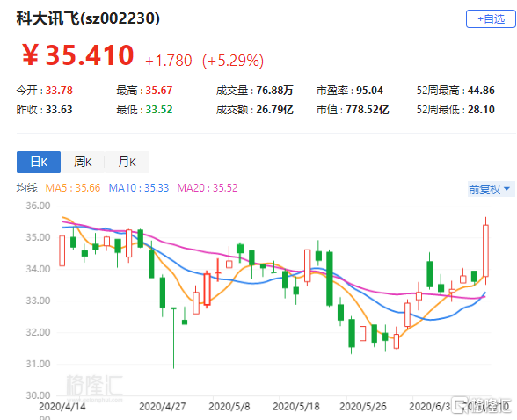Click the percent change (+5.29%)

[x=233, y=61]
